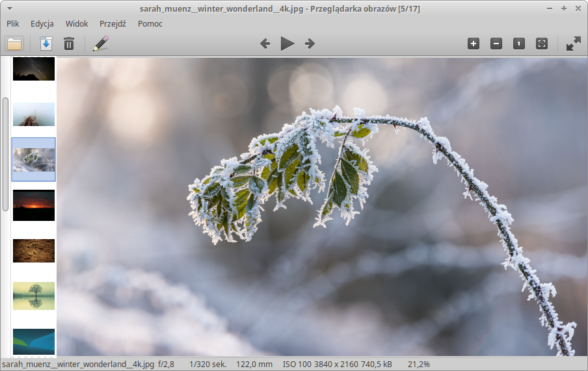
Task: Open an image with the folder icon
Action: [14, 44]
